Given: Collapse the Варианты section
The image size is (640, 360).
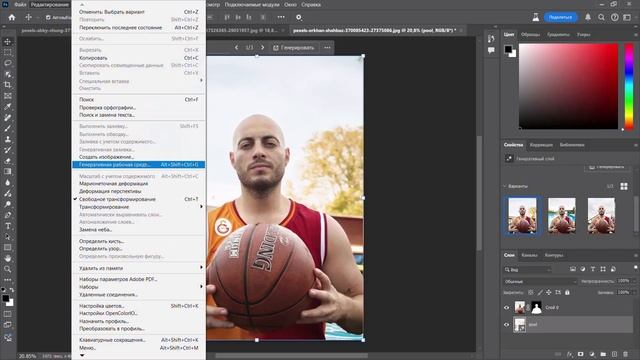Looking at the screenshot, I should coord(504,186).
